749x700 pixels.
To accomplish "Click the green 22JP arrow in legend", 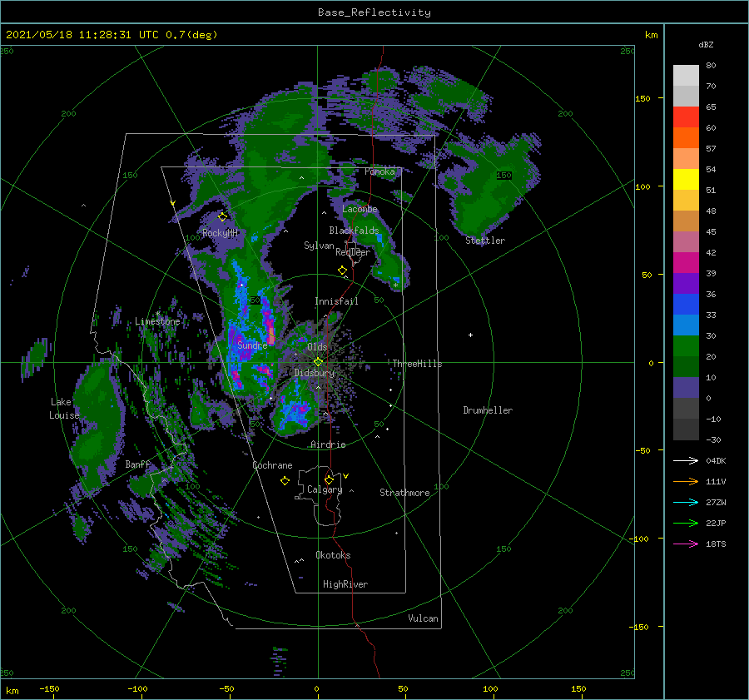I will coord(686,524).
